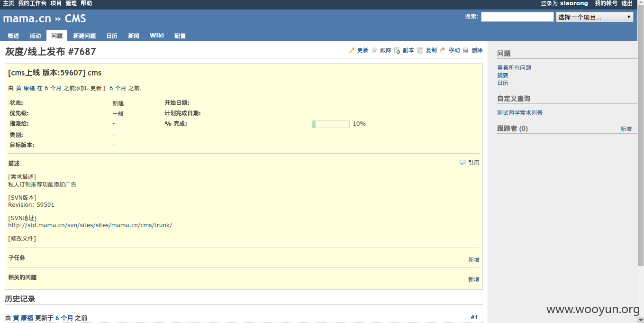Image resolution: width=644 pixels, height=323 pixels.
Task: Click 新增 beside 子任务
Action: 474,260
